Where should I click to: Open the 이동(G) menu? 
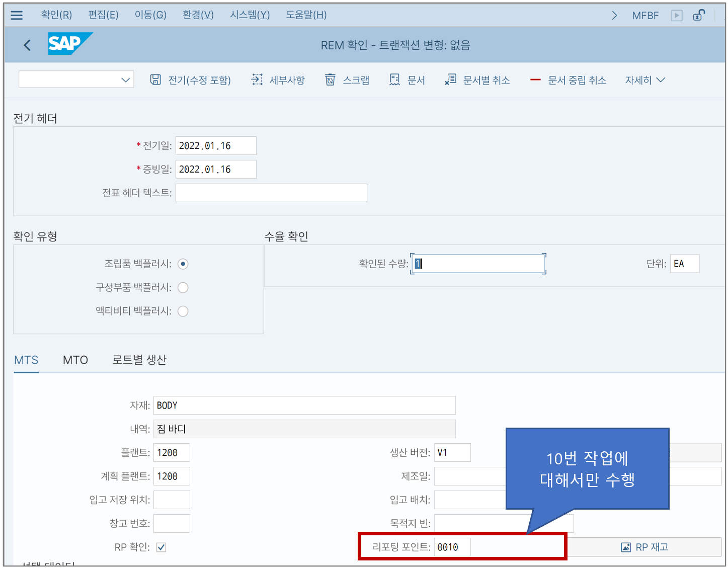(x=150, y=15)
